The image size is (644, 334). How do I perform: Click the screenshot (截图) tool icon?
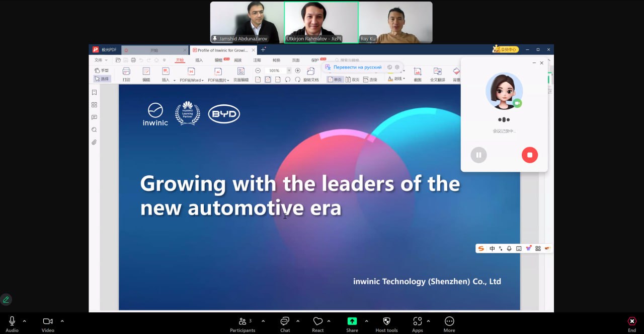418,72
